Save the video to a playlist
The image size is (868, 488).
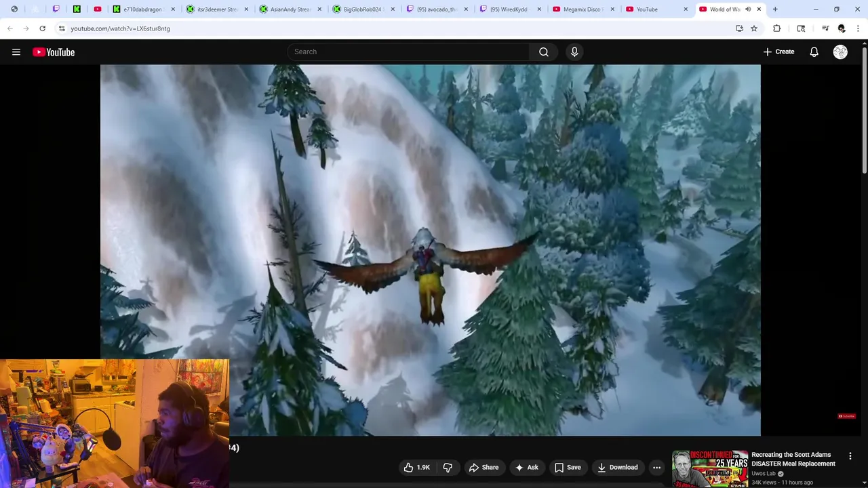568,467
